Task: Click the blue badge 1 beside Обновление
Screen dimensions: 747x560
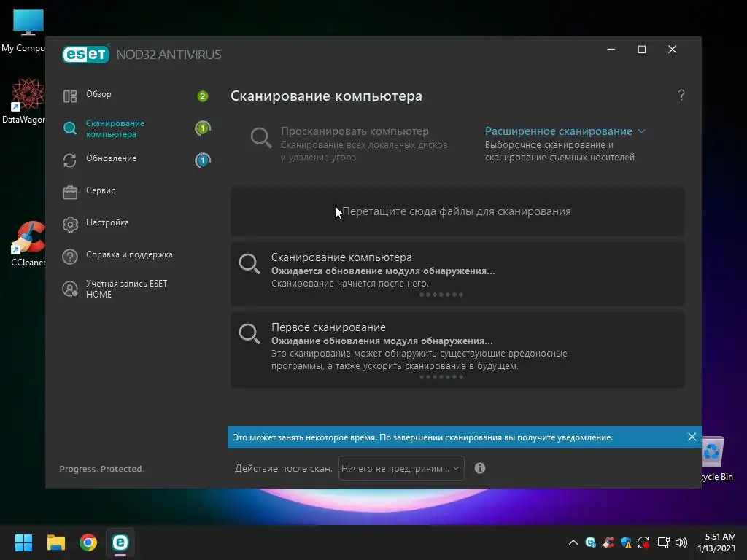Action: (203, 160)
